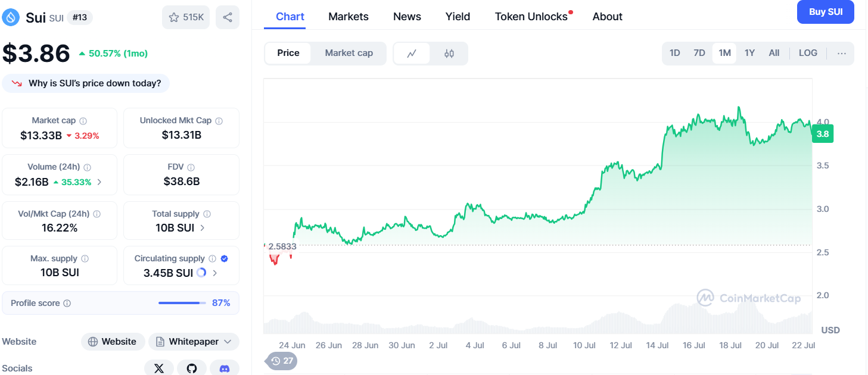
Task: Click the 2.5833 starting price label
Action: [282, 246]
